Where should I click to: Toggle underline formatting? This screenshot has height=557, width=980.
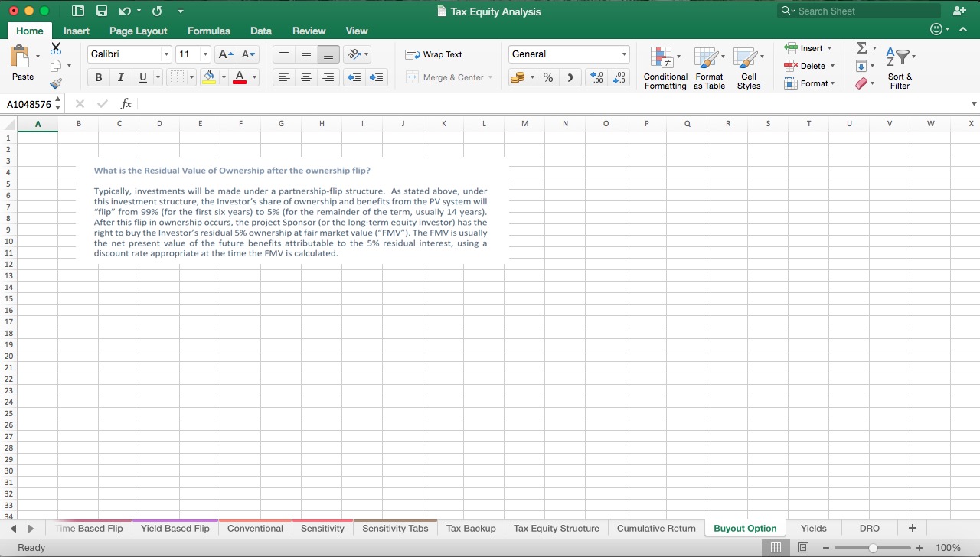142,77
